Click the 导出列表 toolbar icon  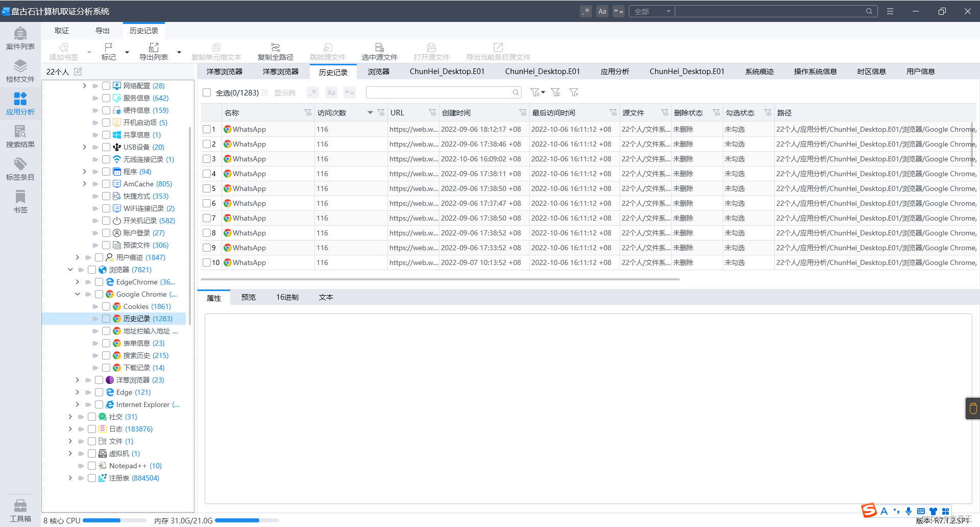pos(154,52)
